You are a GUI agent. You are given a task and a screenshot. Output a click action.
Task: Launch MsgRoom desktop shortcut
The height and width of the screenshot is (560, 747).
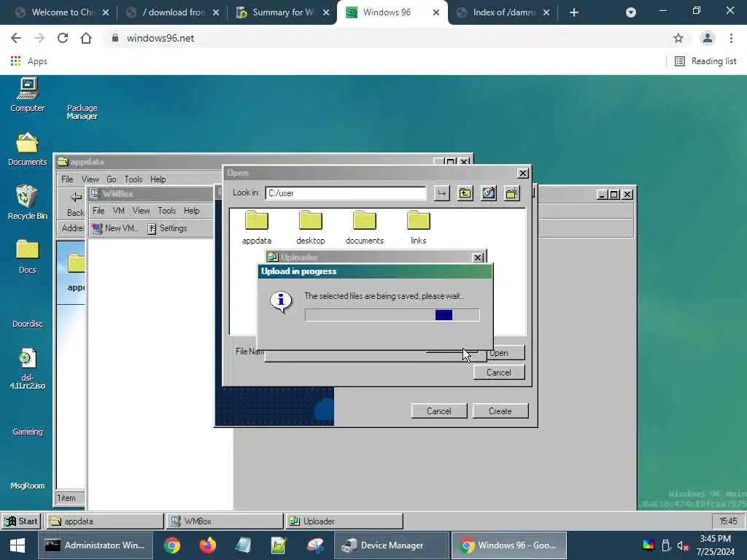point(28,485)
